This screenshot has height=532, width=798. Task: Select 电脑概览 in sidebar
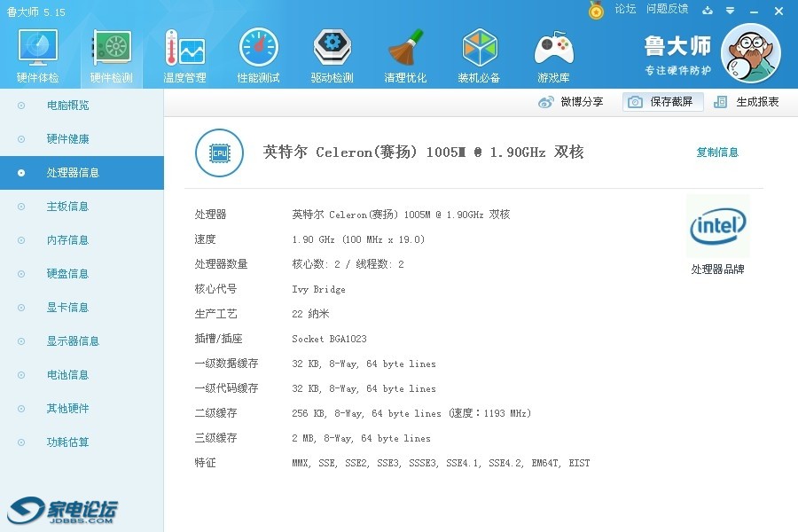[82, 106]
